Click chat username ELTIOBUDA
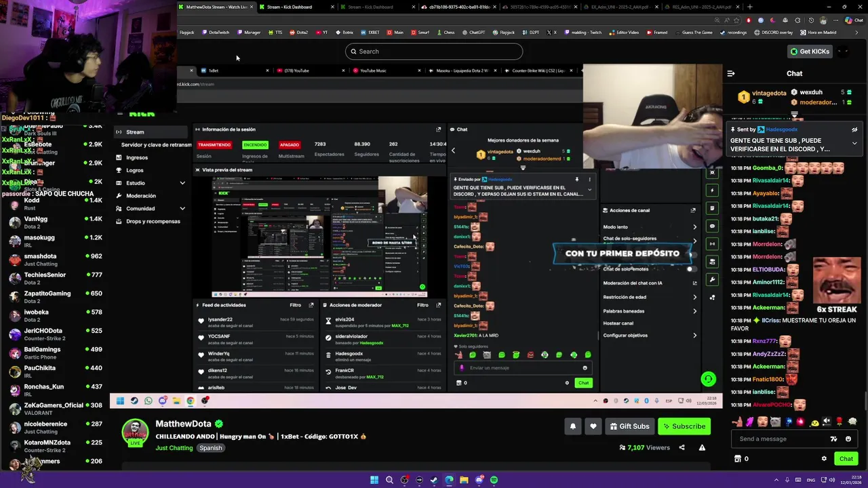This screenshot has width=868, height=488. tap(768, 270)
